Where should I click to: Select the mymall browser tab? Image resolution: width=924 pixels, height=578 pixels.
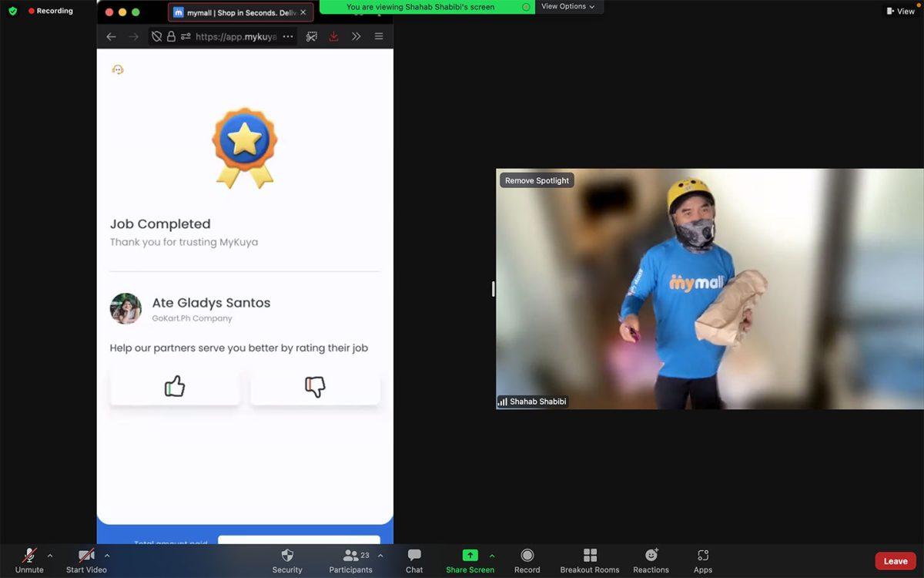[x=235, y=12]
